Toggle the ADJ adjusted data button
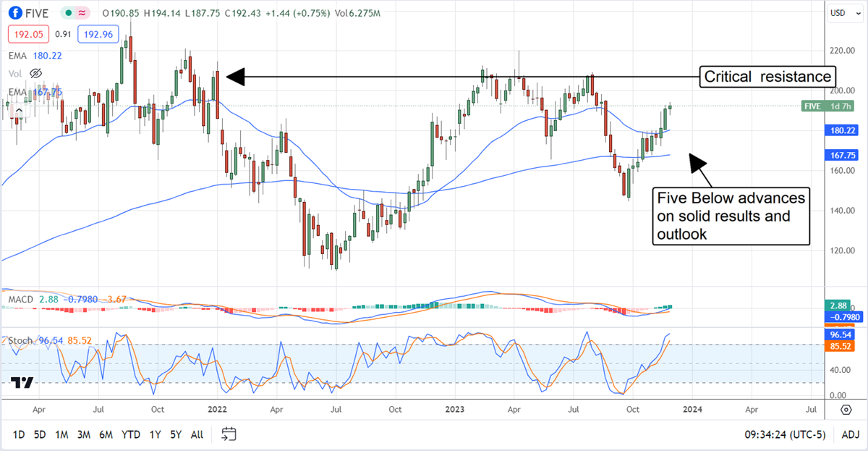This screenshot has width=868, height=451. (850, 434)
